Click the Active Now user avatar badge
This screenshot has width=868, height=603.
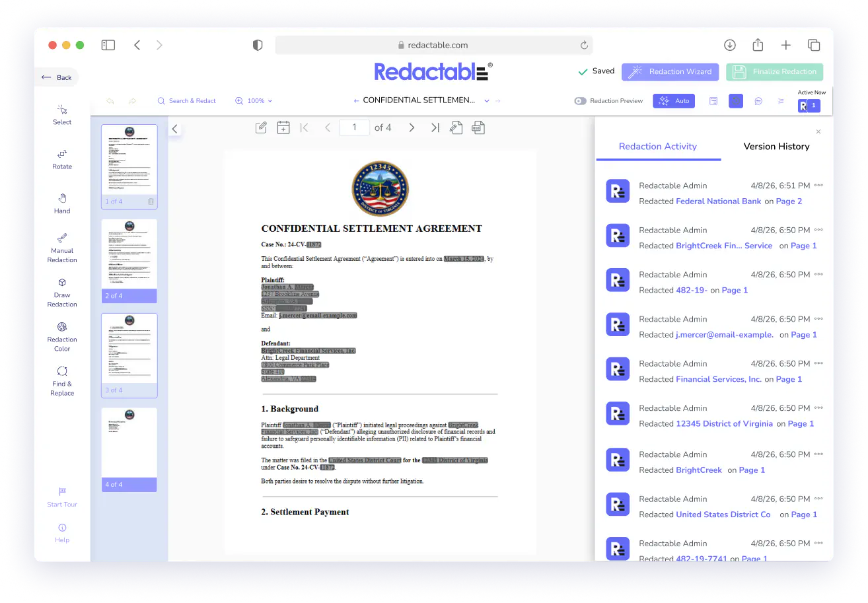[x=809, y=106]
